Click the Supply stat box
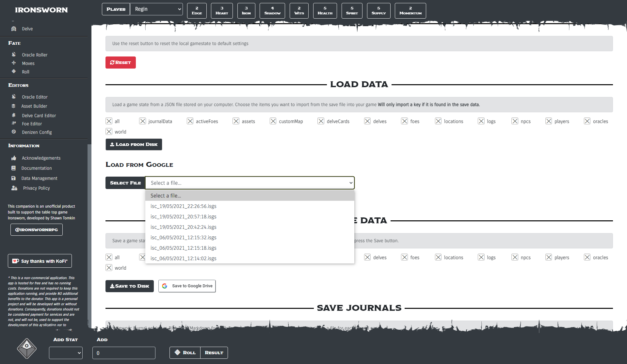This screenshot has width=627, height=364. coord(379,11)
